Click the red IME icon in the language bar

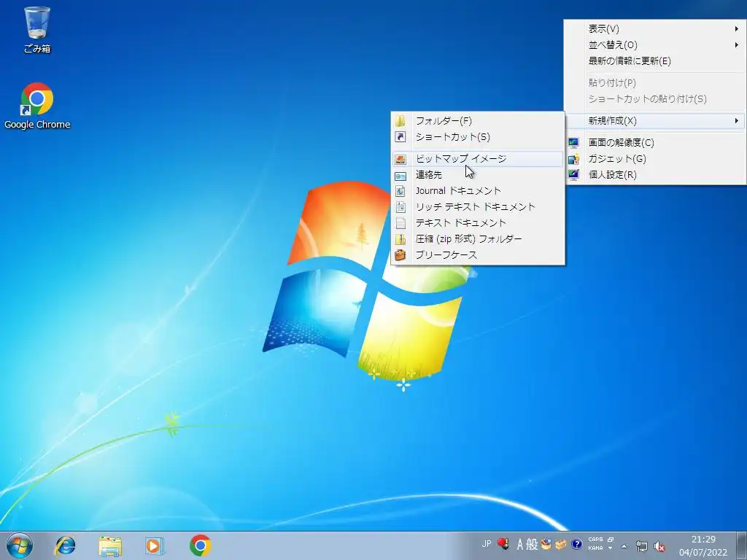pos(503,544)
